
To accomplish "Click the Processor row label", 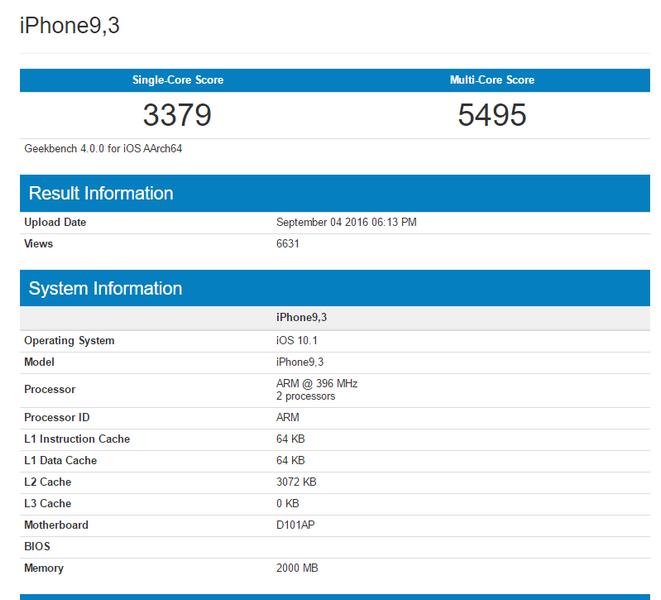I will (x=50, y=389).
